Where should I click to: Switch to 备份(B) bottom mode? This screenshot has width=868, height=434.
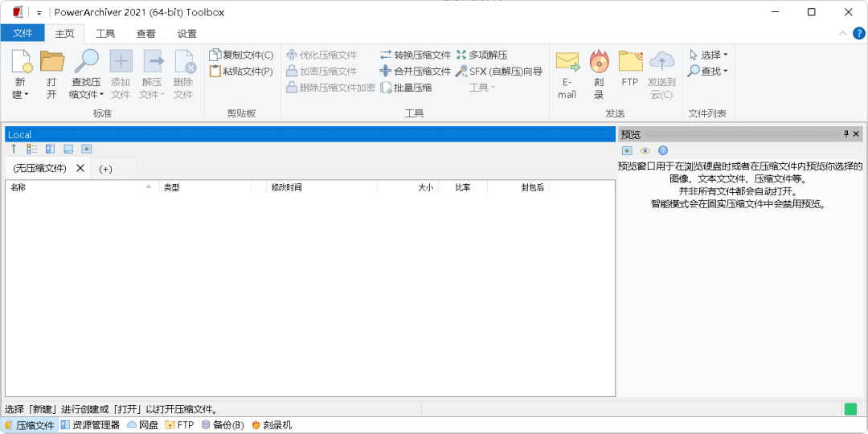223,425
